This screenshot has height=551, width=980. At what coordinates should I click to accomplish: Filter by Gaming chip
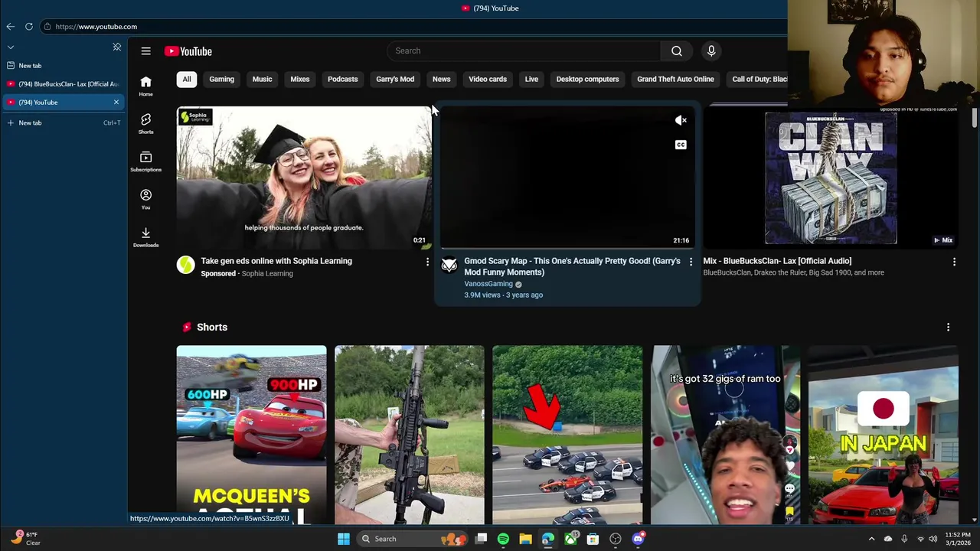[x=221, y=79]
